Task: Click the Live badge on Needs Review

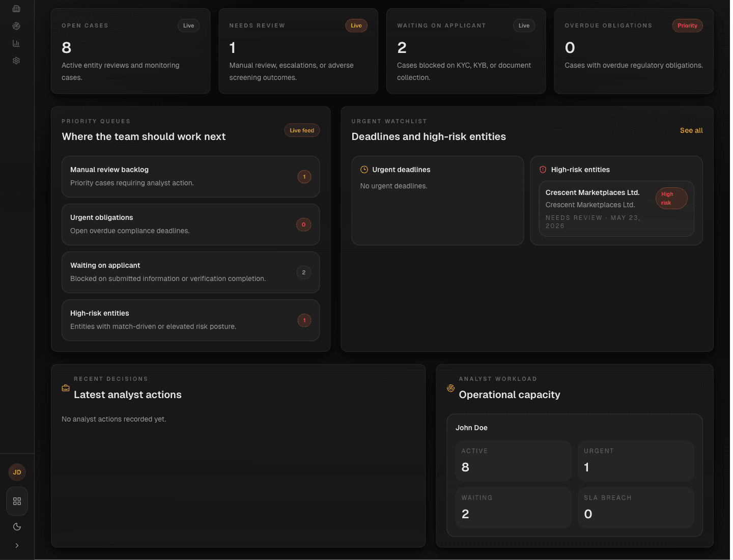Action: coord(356,25)
